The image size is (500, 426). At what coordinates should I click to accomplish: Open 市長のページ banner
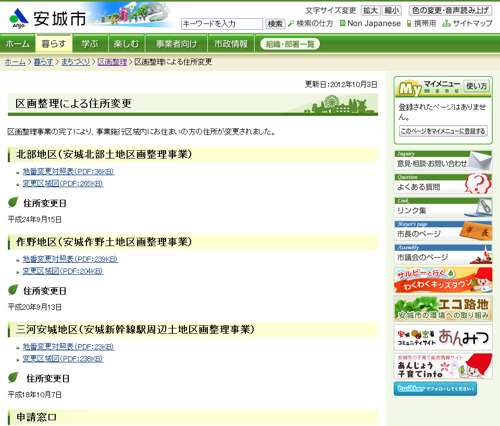click(x=443, y=231)
